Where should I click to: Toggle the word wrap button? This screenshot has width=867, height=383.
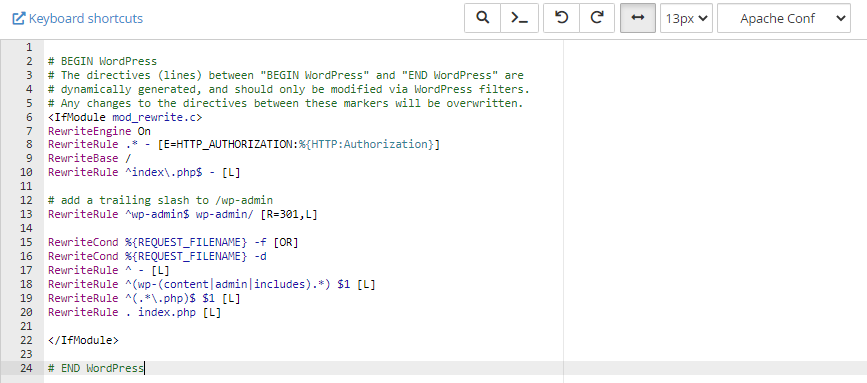pos(638,18)
